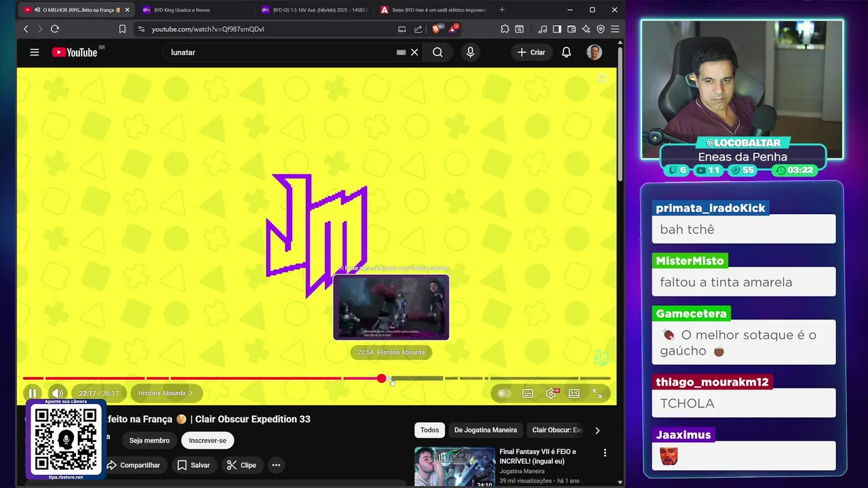
Task: Go back in browser history
Action: coord(26,29)
